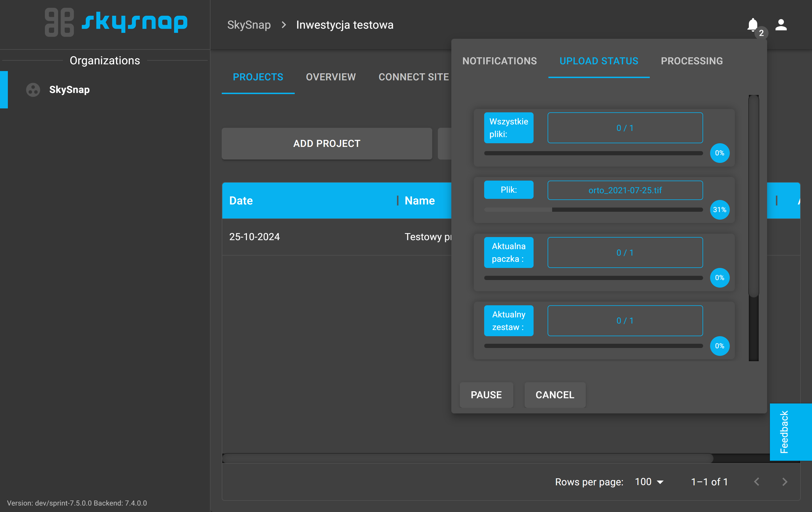Click the orto_2021-07-25.tif file name field
The width and height of the screenshot is (812, 512).
[x=625, y=190]
